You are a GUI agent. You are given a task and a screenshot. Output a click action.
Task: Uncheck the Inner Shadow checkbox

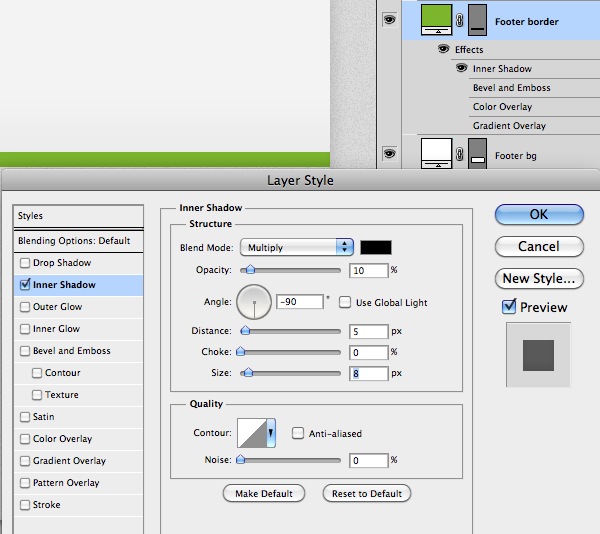(x=25, y=285)
